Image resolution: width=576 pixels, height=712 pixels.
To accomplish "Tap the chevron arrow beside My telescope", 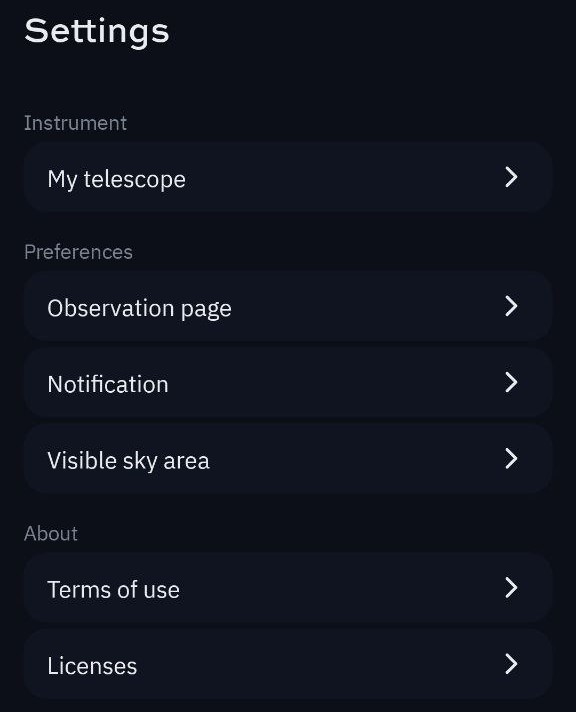I will 511,177.
